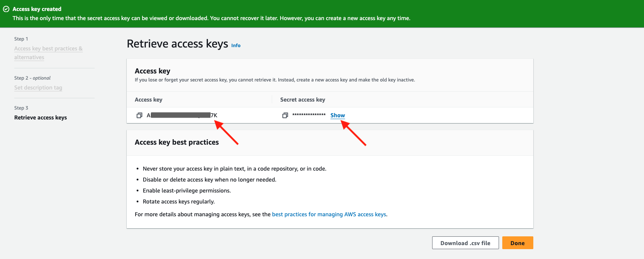Image resolution: width=644 pixels, height=259 pixels.
Task: Download the .csv file
Action: tap(465, 243)
